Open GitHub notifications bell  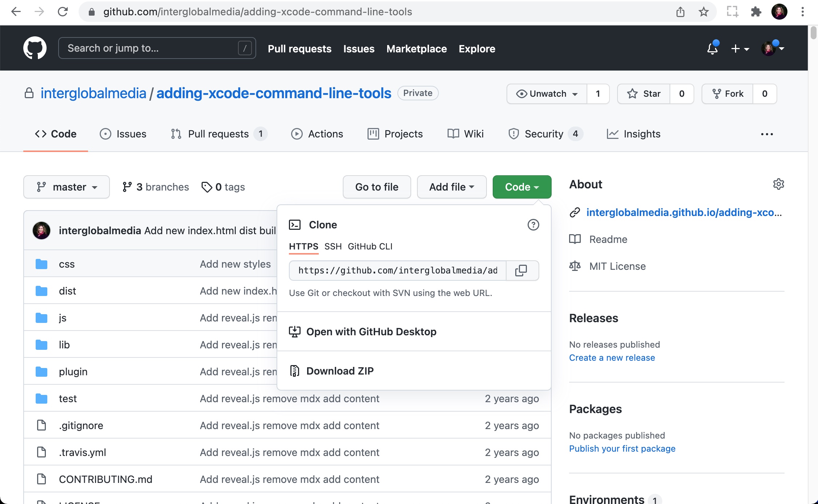(712, 48)
